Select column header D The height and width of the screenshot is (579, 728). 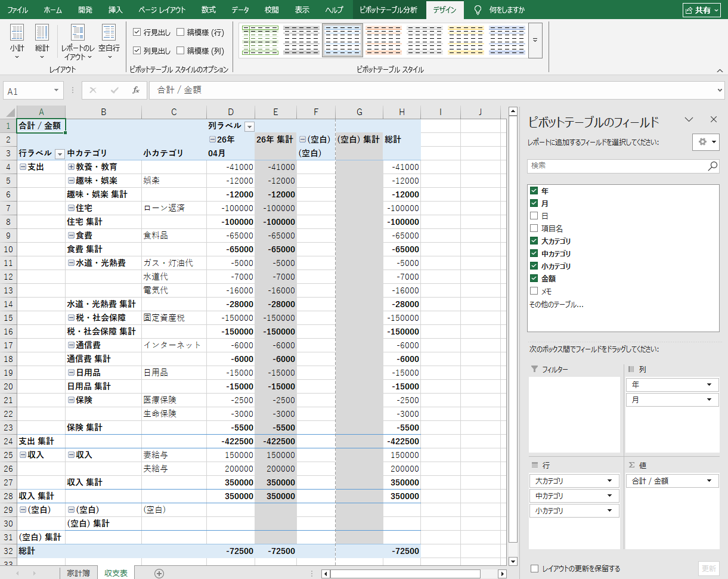pyautogui.click(x=231, y=112)
